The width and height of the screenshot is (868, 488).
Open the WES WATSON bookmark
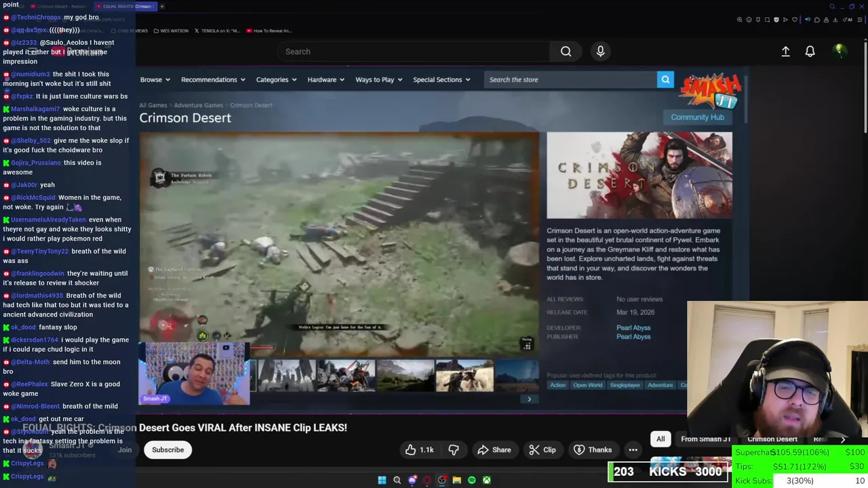click(170, 30)
